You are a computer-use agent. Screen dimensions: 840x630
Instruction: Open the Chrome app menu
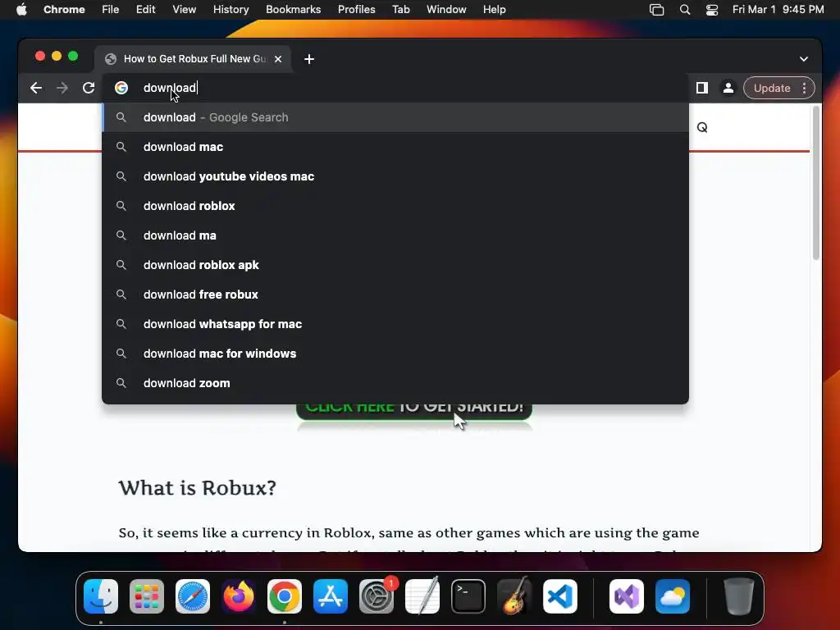click(x=64, y=10)
